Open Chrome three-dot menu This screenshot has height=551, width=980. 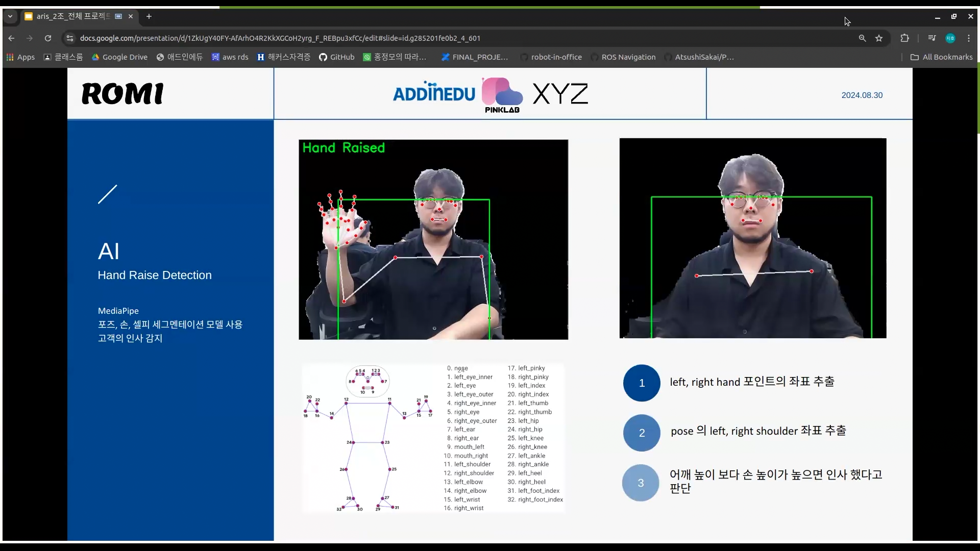(968, 38)
